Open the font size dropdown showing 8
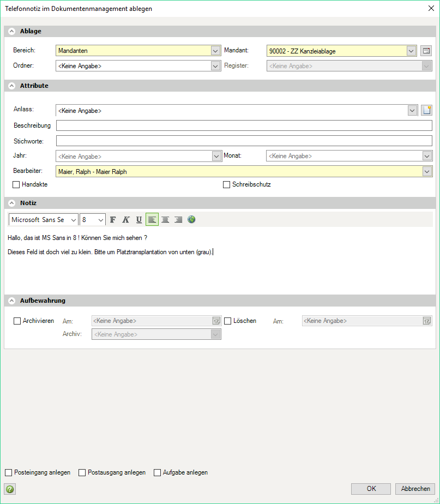The width and height of the screenshot is (440, 504). click(101, 220)
